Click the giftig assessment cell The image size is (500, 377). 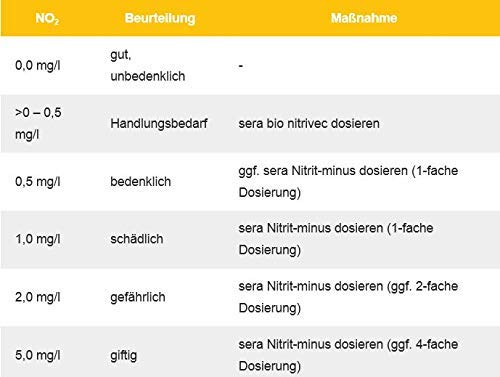pyautogui.click(x=124, y=355)
